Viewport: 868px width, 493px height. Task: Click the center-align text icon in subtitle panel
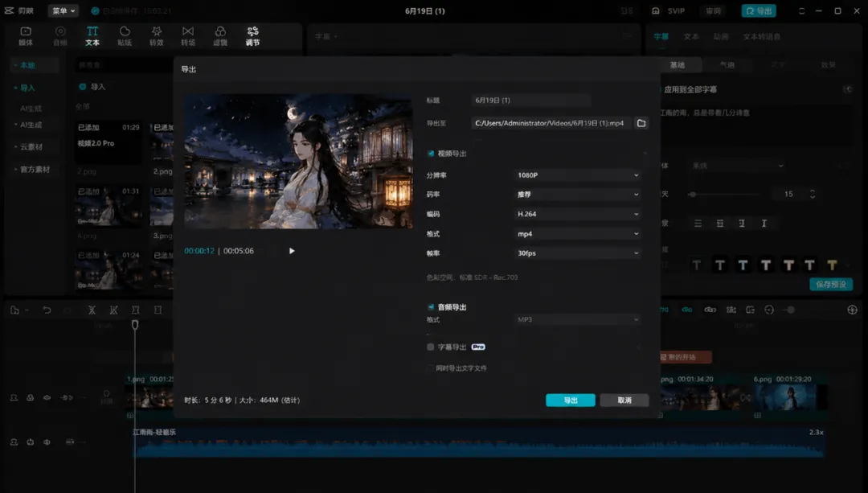pyautogui.click(x=719, y=224)
